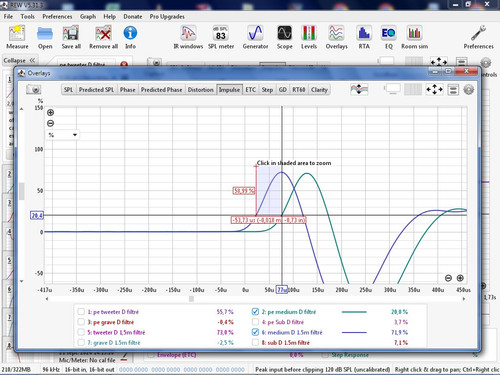
Task: Switch to the Predicted Phase tab
Action: tap(161, 90)
